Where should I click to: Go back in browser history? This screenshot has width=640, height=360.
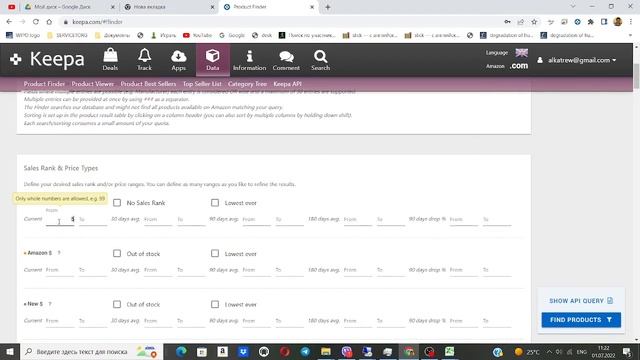click(9, 22)
